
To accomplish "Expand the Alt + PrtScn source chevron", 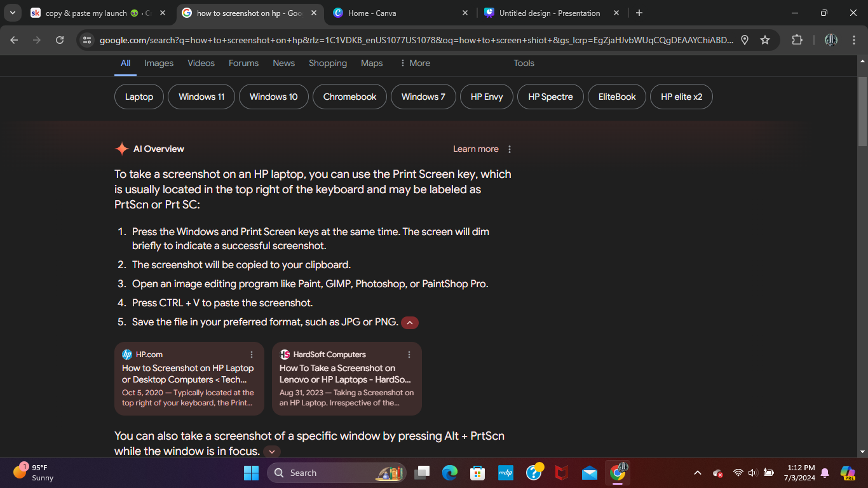I will [272, 452].
